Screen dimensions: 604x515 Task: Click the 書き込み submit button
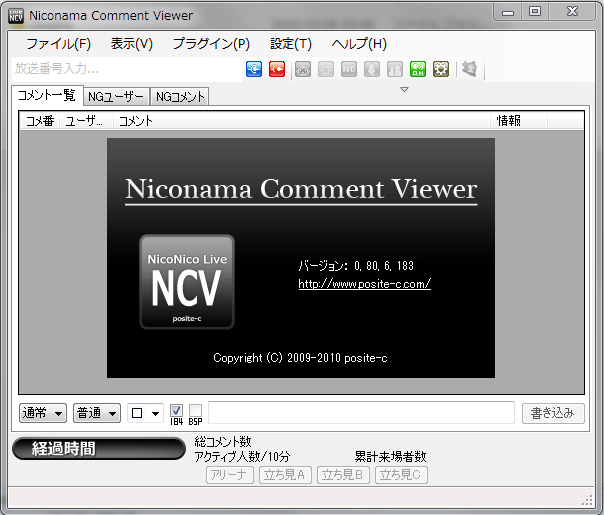coord(553,413)
